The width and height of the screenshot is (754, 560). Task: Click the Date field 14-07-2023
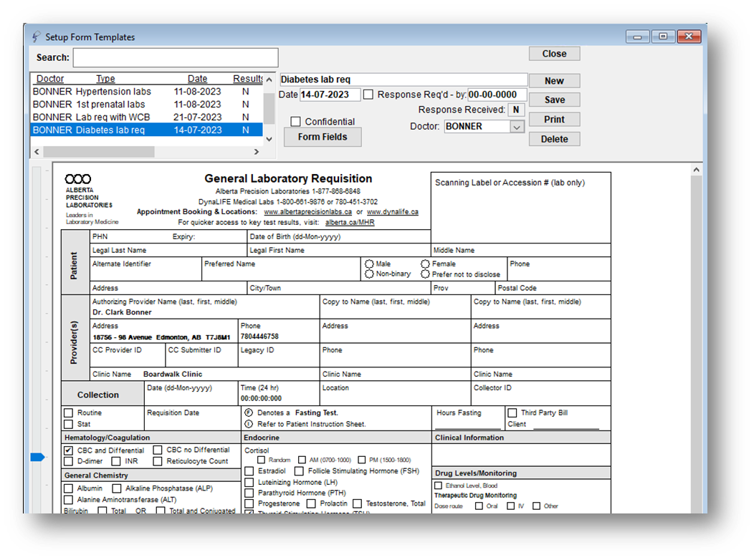click(330, 95)
